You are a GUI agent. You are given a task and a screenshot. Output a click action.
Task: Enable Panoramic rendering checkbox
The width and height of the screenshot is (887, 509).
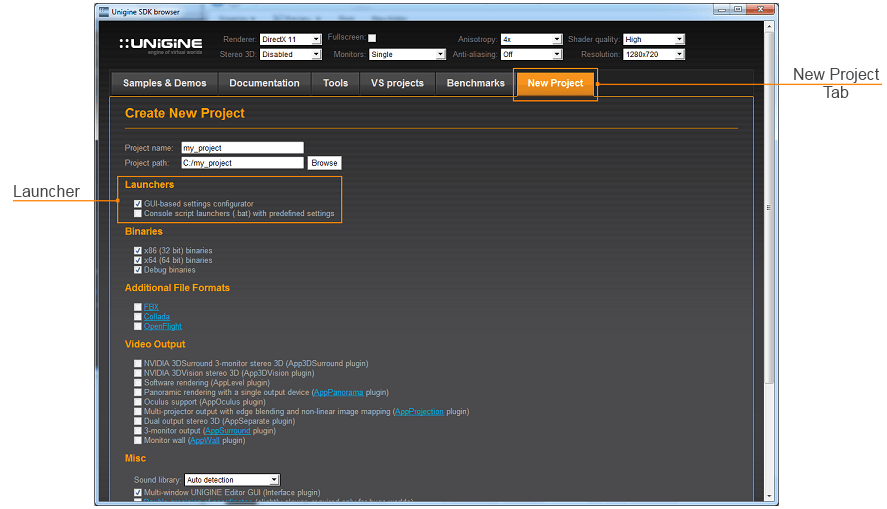[137, 392]
